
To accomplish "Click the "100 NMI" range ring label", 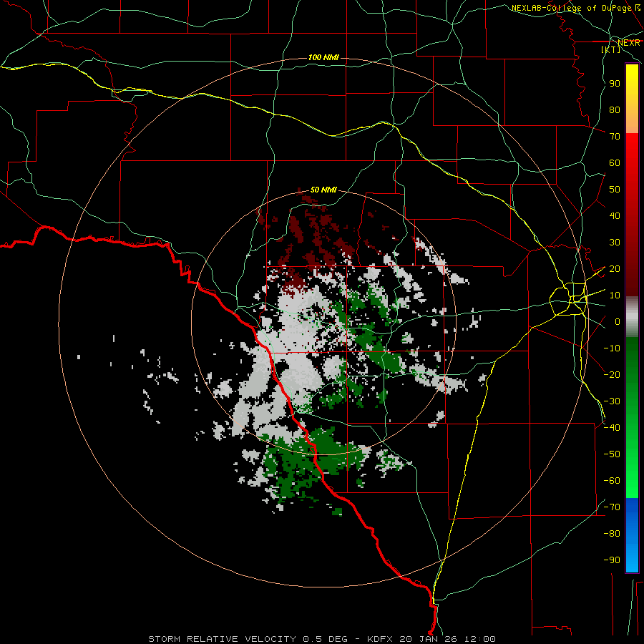I will point(323,57).
